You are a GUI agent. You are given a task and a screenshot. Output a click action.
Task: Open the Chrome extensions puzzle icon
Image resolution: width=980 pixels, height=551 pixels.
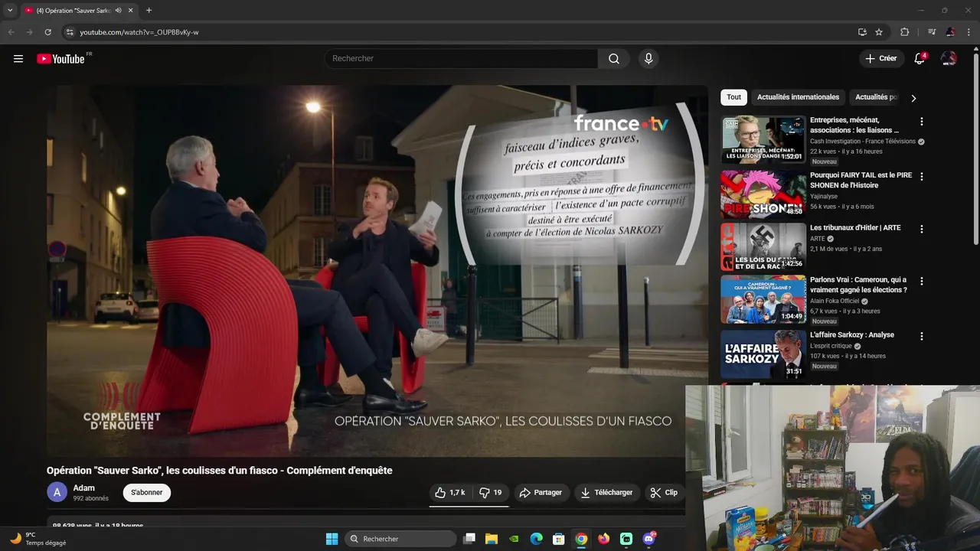(904, 32)
